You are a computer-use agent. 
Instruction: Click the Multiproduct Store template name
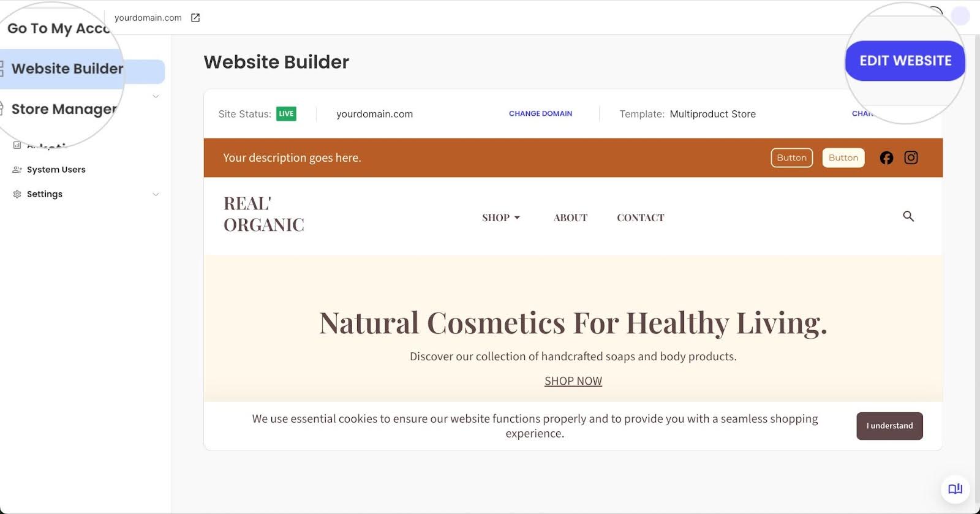[713, 114]
